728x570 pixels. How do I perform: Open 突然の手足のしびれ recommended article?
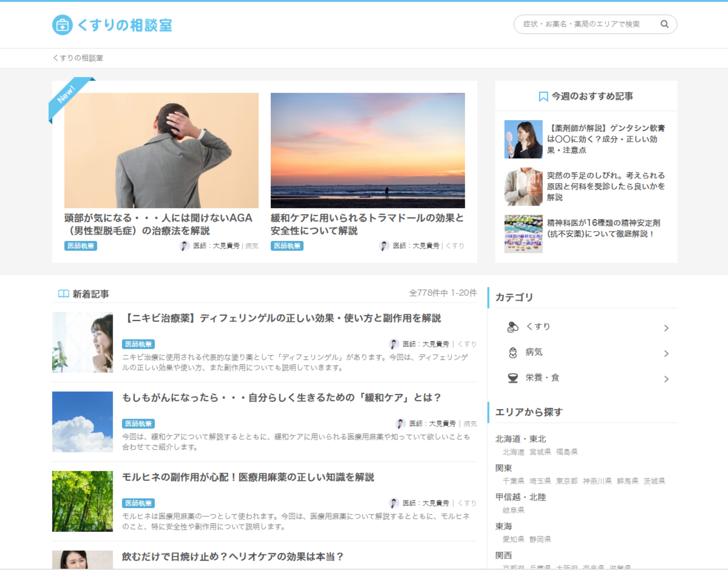606,187
